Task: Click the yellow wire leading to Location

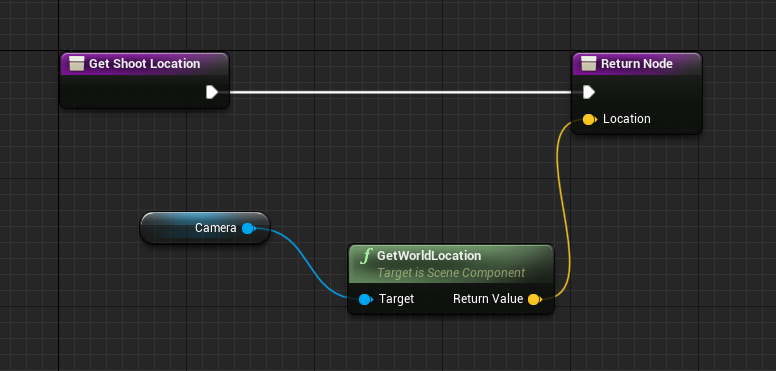Action: click(x=565, y=208)
